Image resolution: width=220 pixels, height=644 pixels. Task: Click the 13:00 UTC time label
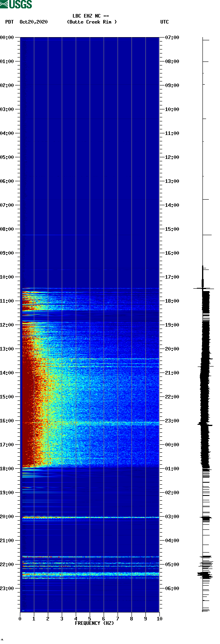172,181
